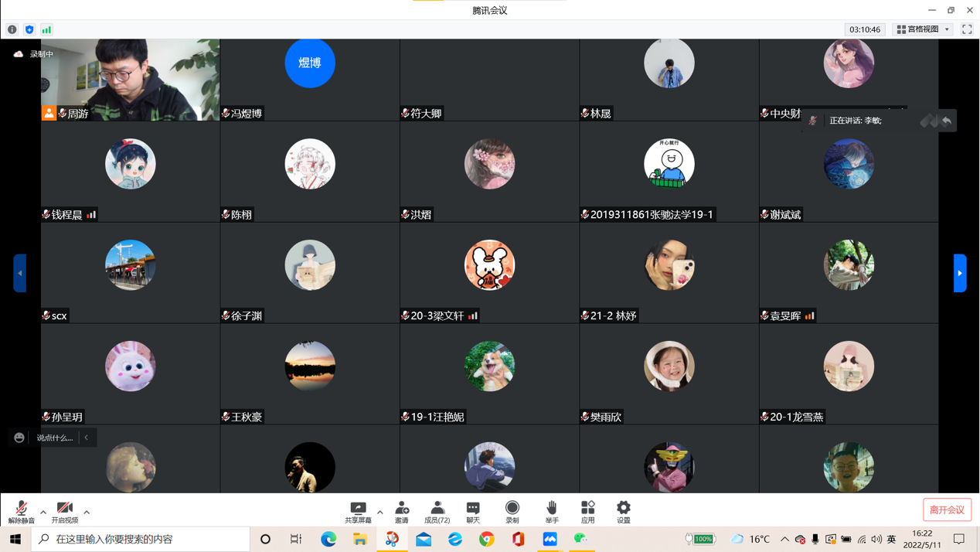Open the 聊天 chat panel

pos(473,511)
